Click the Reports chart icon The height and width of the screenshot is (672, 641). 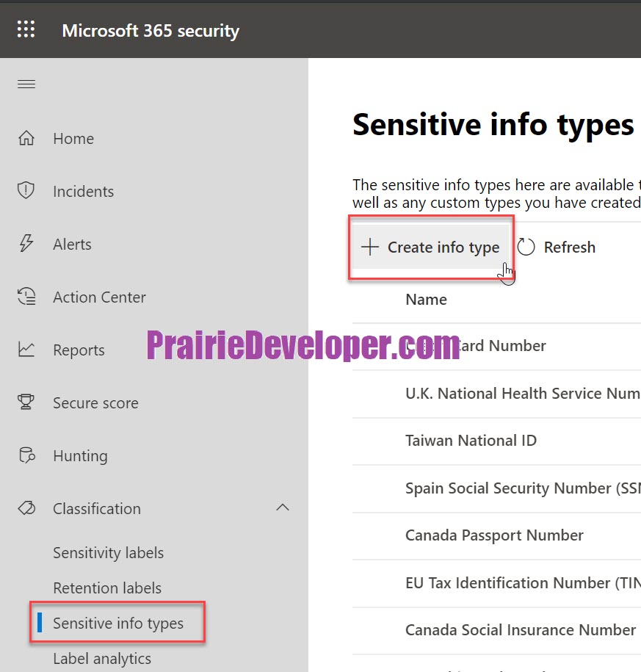(26, 350)
